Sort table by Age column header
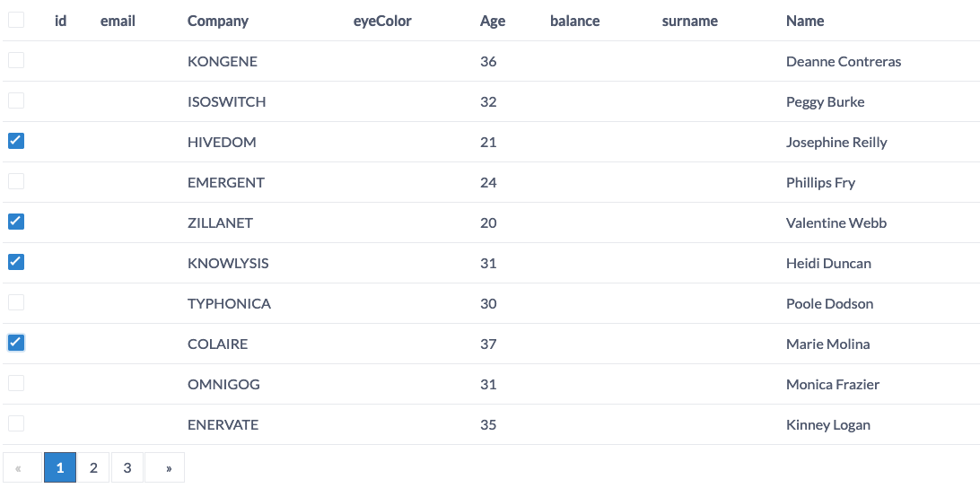This screenshot has height=488, width=980. click(x=493, y=21)
